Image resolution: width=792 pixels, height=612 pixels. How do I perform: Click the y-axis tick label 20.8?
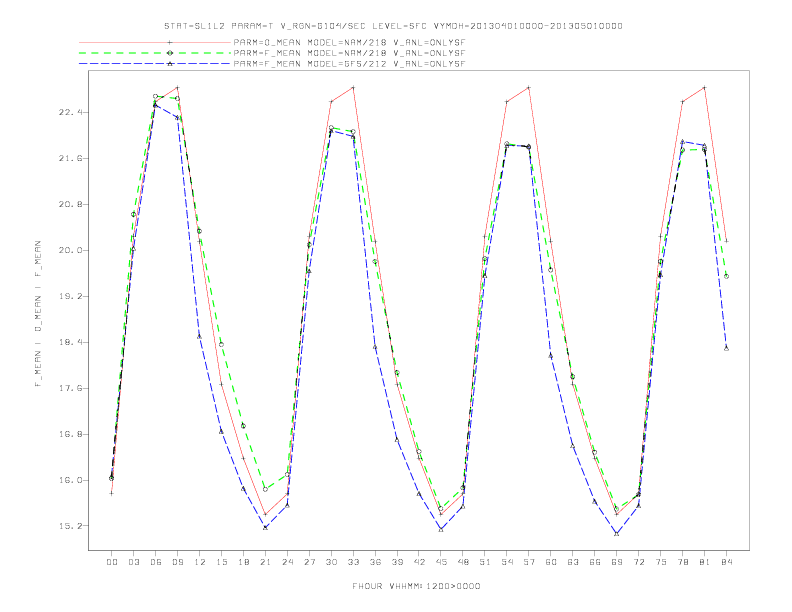[x=68, y=204]
